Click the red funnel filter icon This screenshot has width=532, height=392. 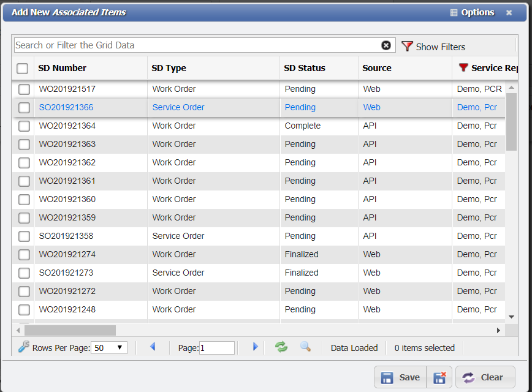pos(408,45)
